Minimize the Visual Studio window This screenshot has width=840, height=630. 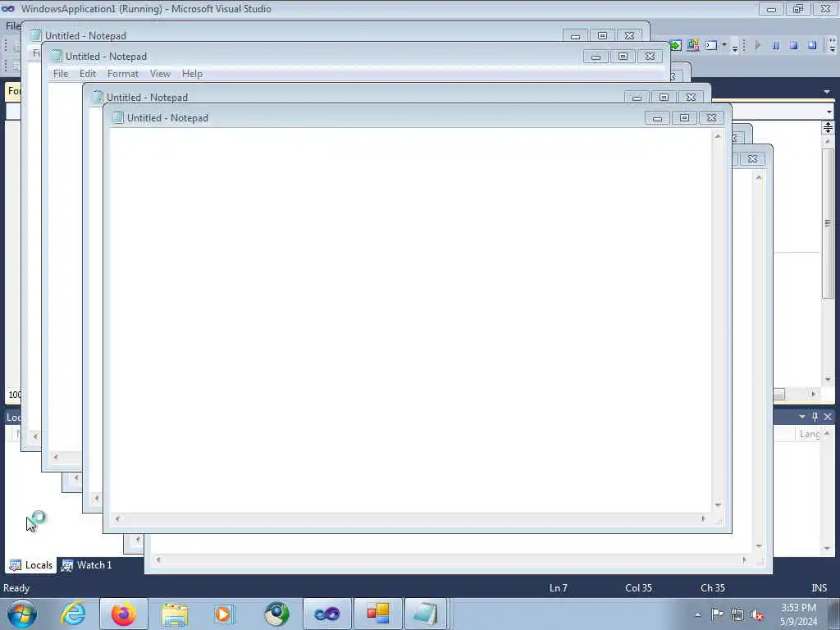[x=771, y=9]
